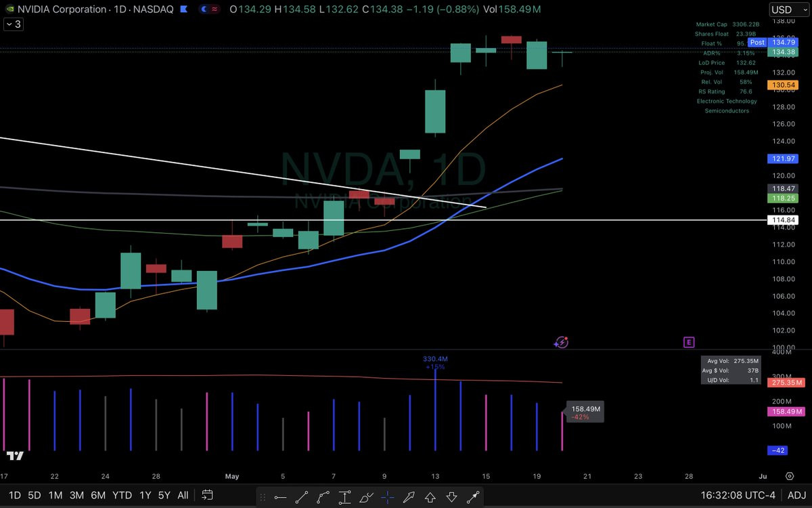Image resolution: width=812 pixels, height=508 pixels.
Task: Open the USD currency dropdown
Action: tap(788, 9)
